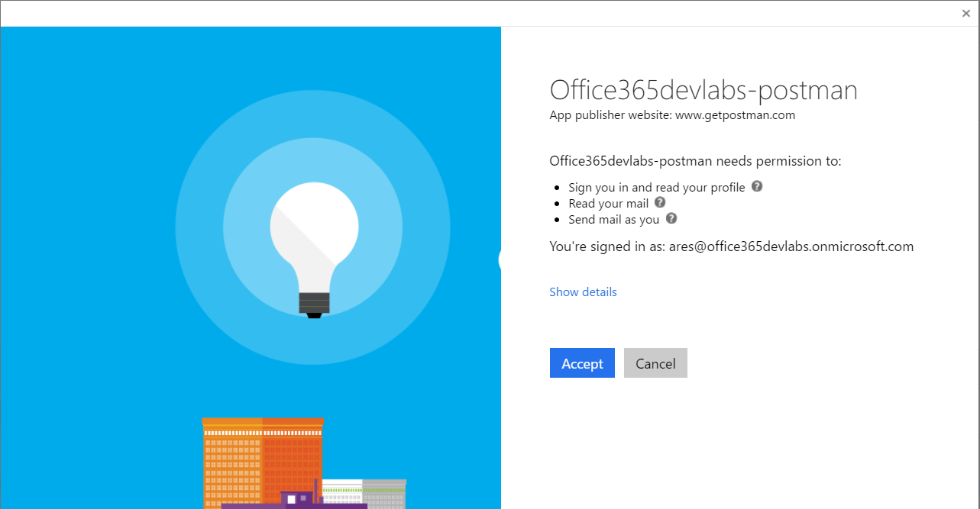Select the "Sign you in and read your profile" permission
This screenshot has width=980, height=509.
click(656, 187)
